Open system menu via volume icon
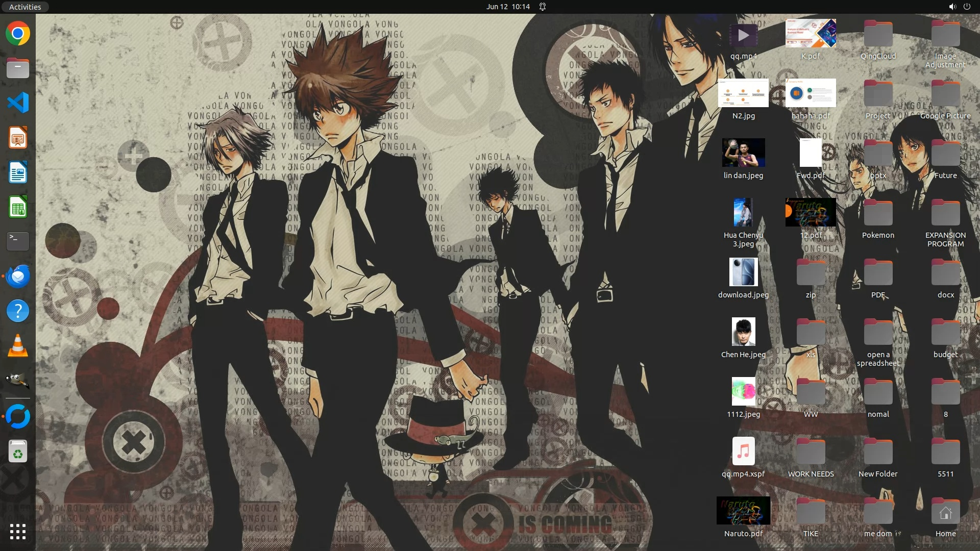 pyautogui.click(x=952, y=7)
